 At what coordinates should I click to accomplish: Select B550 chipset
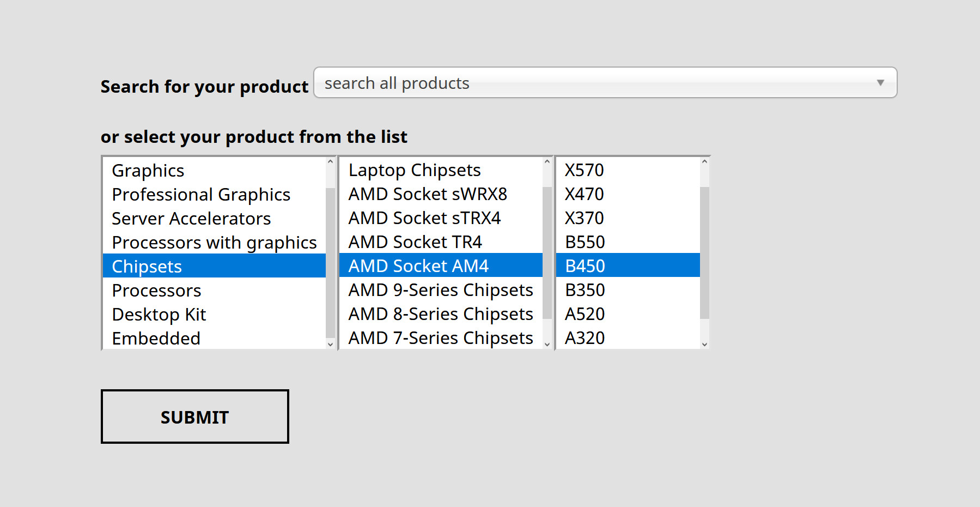coord(628,242)
